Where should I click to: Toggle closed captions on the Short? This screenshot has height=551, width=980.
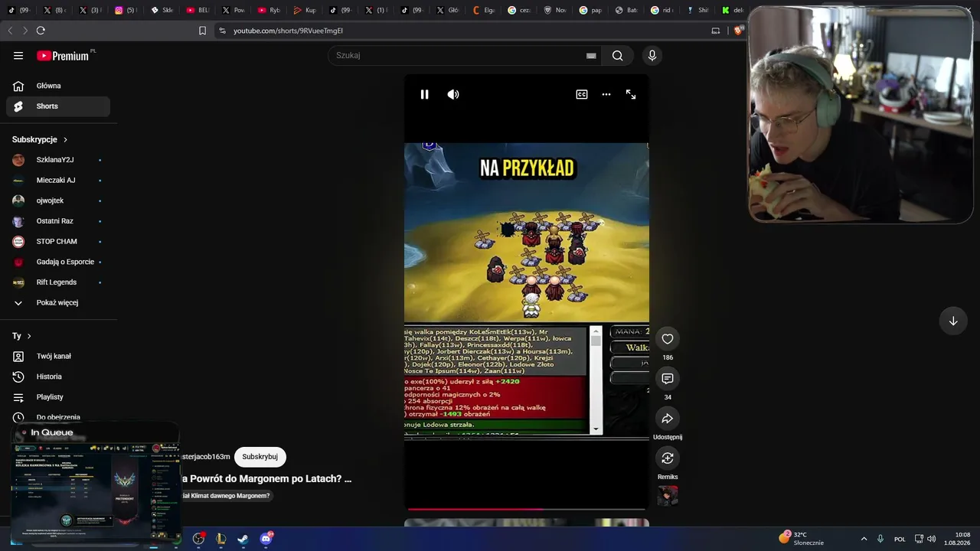tap(582, 94)
